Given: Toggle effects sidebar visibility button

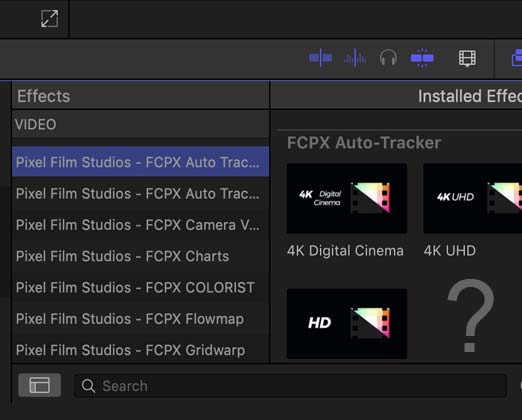Looking at the screenshot, I should (x=40, y=385).
